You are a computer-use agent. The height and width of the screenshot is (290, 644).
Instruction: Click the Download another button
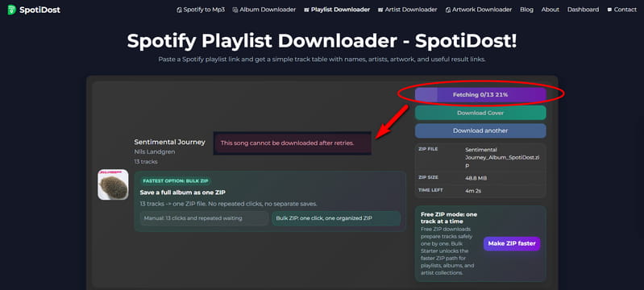[x=480, y=130]
